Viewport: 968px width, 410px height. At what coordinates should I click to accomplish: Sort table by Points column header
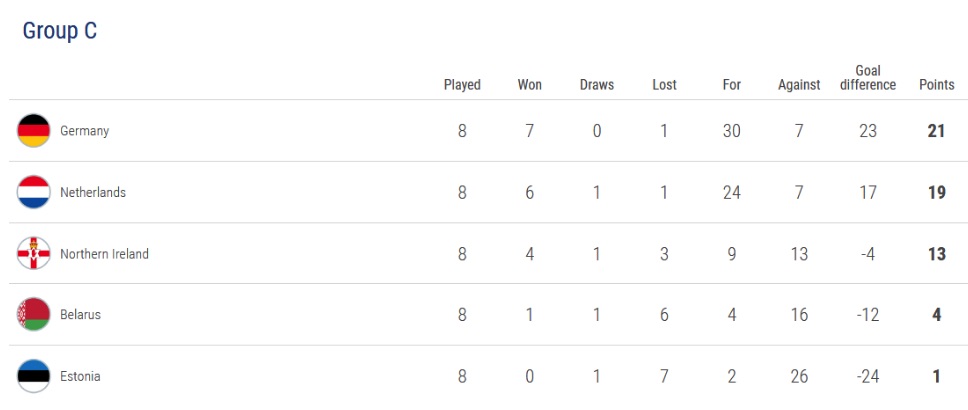pyautogui.click(x=937, y=85)
